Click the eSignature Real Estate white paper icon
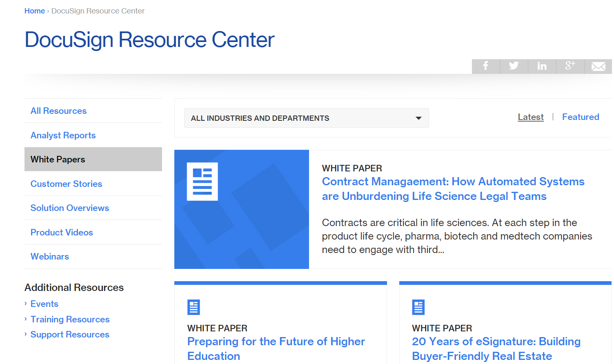 click(x=418, y=307)
